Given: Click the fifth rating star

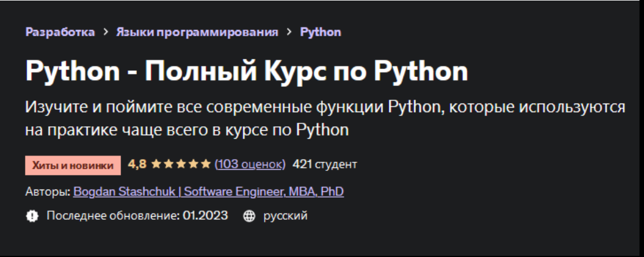Looking at the screenshot, I should 205,165.
